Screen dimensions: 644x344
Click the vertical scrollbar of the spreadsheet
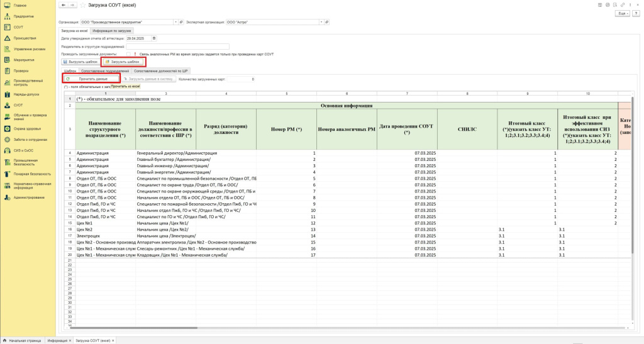pyautogui.click(x=633, y=175)
